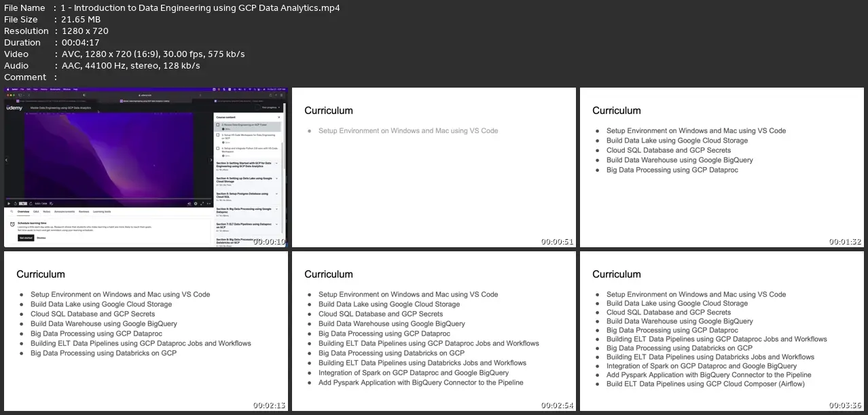Click the Udemy logo in the player header
Image resolution: width=868 pixels, height=415 pixels.
coord(14,108)
